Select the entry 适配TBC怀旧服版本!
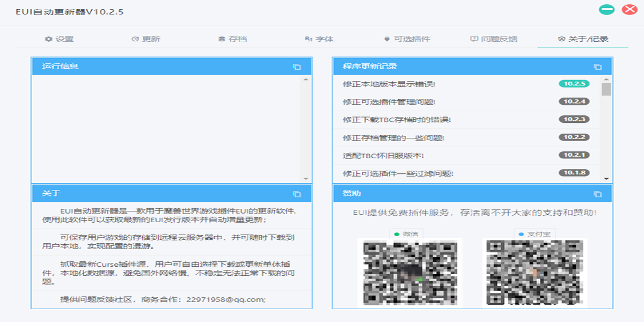644x322 pixels. point(384,156)
